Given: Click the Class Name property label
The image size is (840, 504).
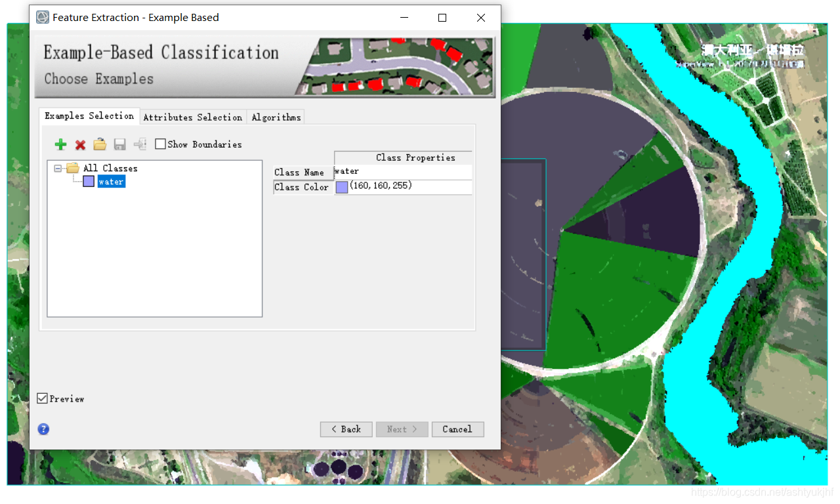Looking at the screenshot, I should (304, 172).
